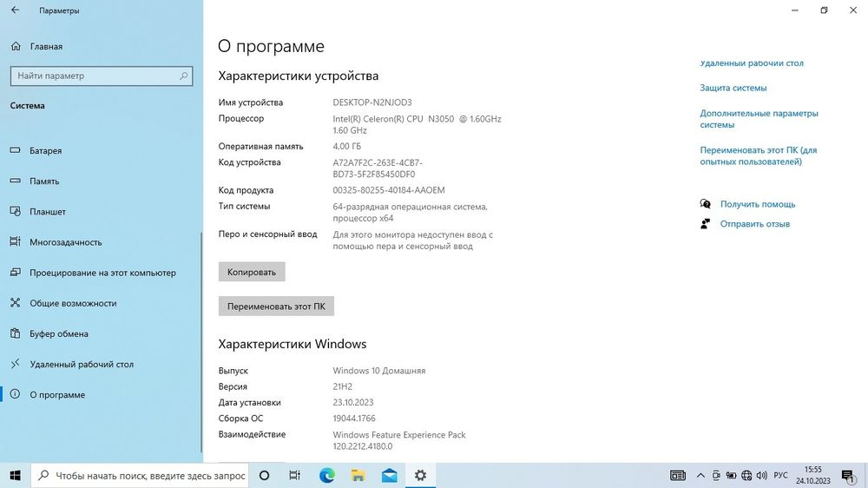Image resolution: width=868 pixels, height=488 pixels.
Task: Focus the Найти параметр search field
Action: (102, 76)
